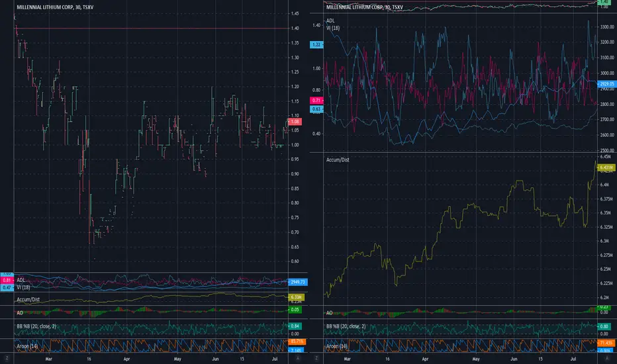Click ADL indicator label in left chart
Screen dimensions: 617x364
click(21, 280)
